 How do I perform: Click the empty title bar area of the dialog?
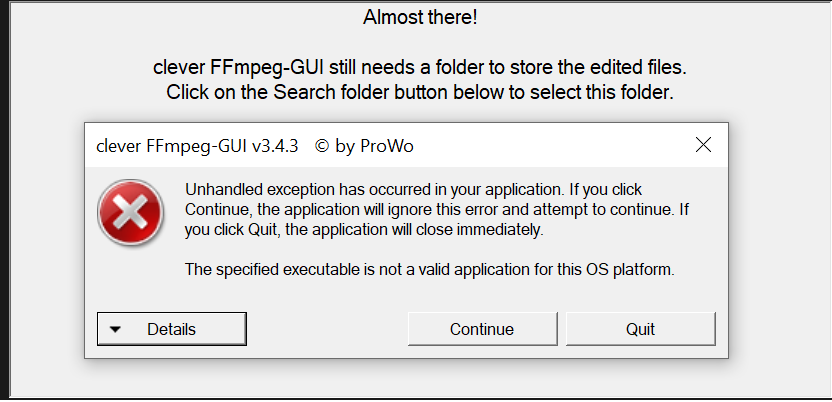pos(550,146)
